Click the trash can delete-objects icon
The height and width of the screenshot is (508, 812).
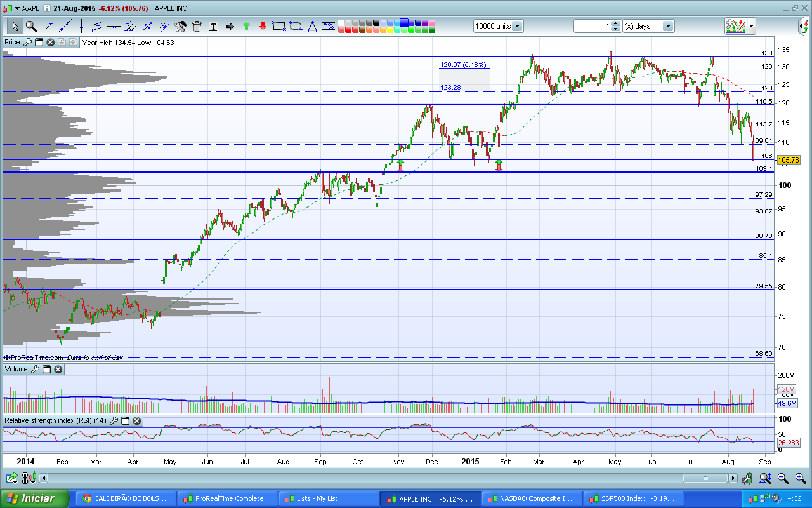pos(197,26)
